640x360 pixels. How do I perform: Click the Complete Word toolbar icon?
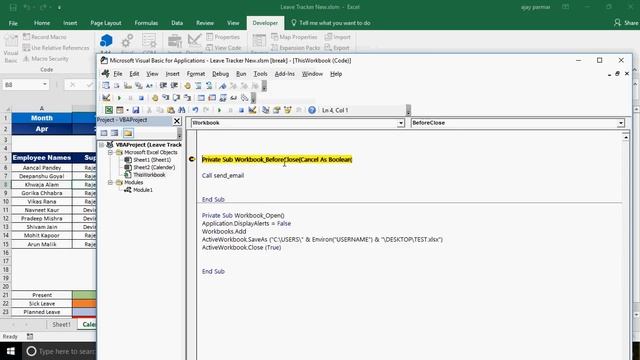pyautogui.click(x=150, y=86)
